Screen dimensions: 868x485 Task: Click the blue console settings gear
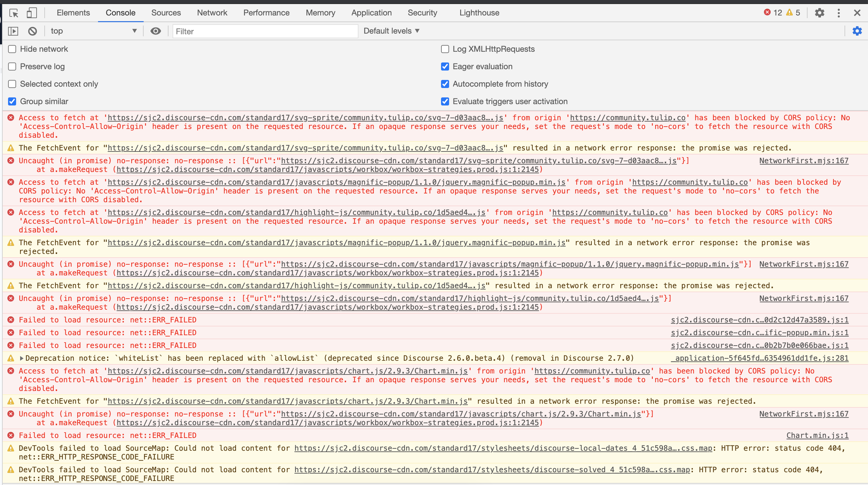tap(857, 31)
